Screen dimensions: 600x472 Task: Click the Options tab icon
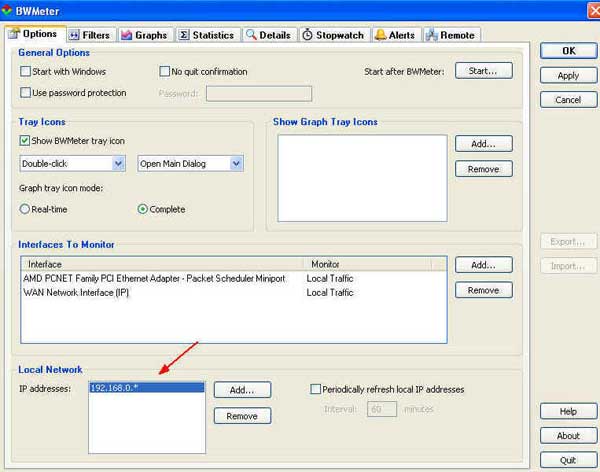14,34
